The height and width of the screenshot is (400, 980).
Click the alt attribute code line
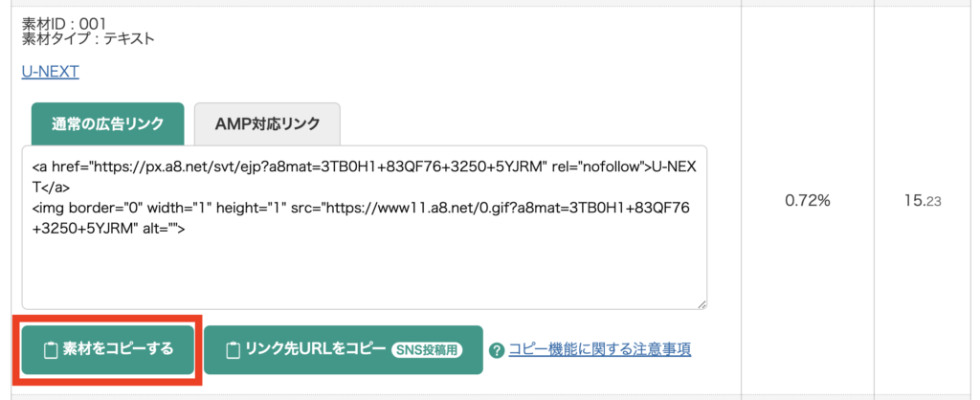[x=109, y=228]
